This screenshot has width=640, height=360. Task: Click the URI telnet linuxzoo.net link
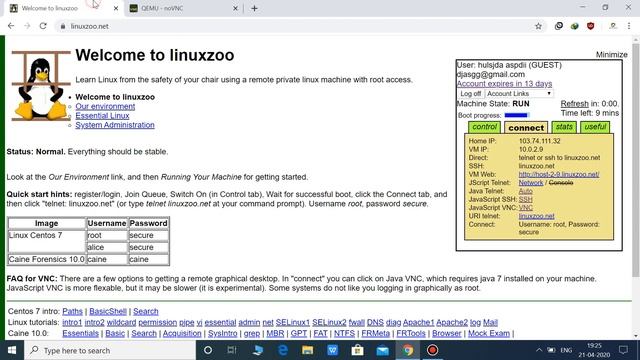tap(536, 216)
